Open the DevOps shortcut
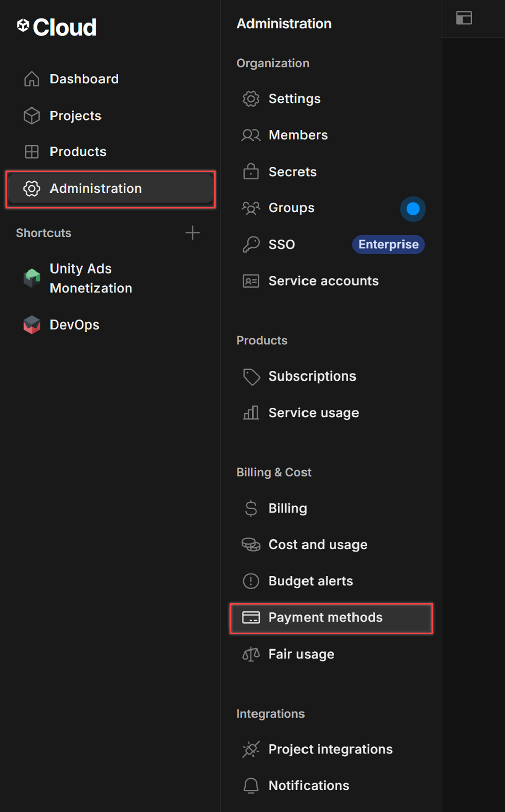Screen dimensions: 505x812 tap(110, 324)
